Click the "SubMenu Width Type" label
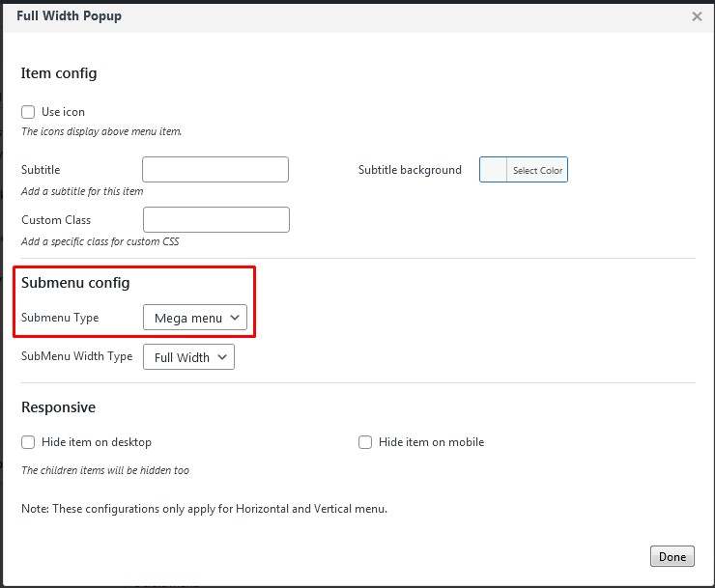Screen dimensions: 715x588 (x=76, y=356)
